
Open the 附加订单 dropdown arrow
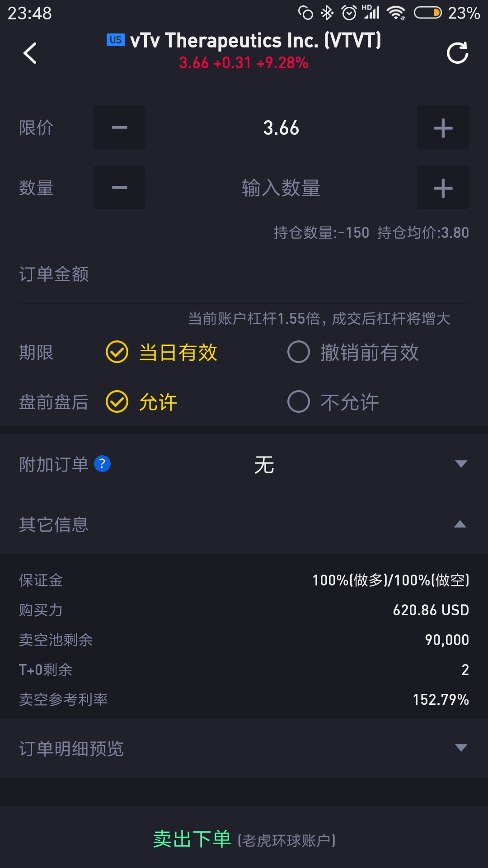click(x=461, y=464)
